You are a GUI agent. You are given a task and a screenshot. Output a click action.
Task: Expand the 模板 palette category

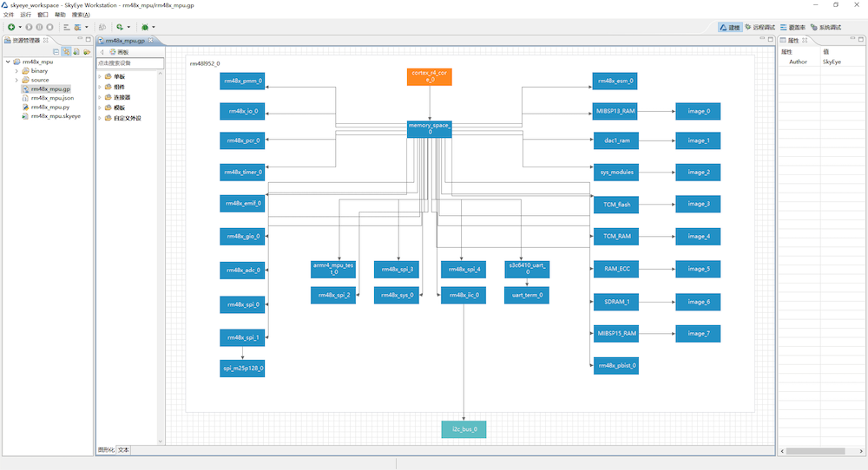(x=100, y=108)
